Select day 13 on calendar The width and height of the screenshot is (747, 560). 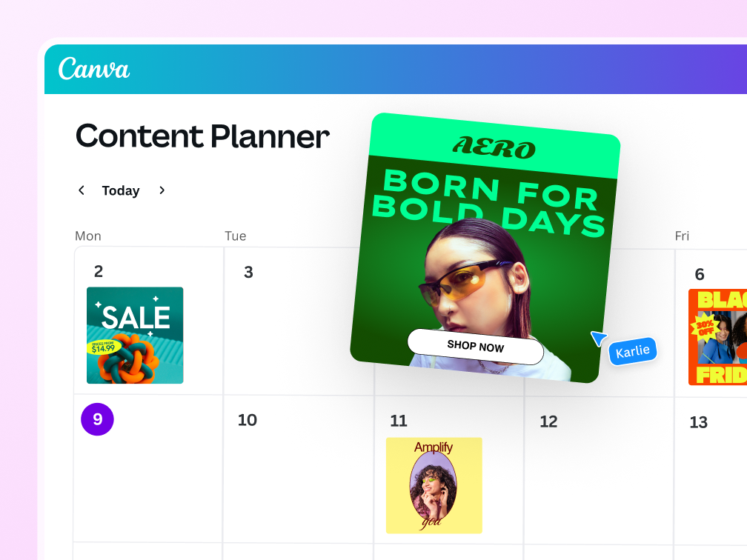click(x=698, y=422)
